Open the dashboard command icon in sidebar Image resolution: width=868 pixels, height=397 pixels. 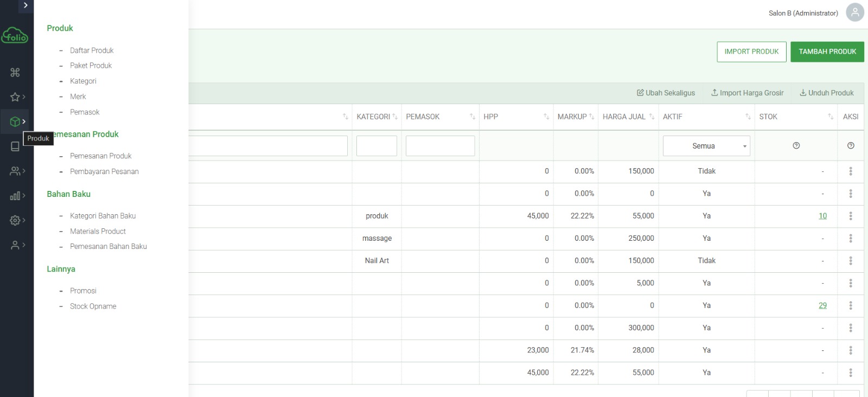tap(15, 72)
